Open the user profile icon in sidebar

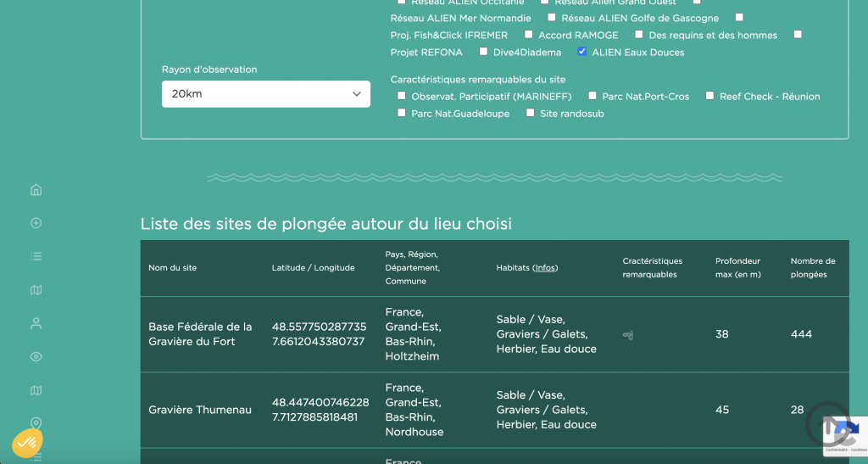[x=36, y=323]
